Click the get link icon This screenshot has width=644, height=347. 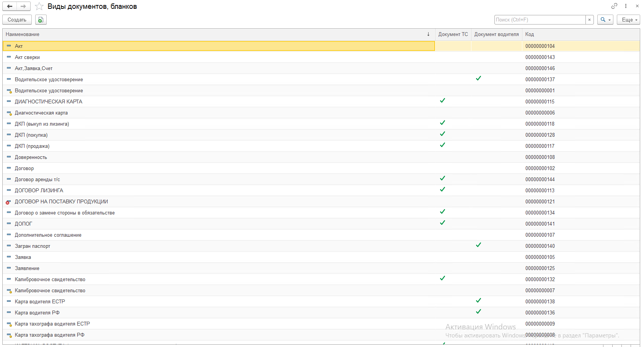point(614,6)
